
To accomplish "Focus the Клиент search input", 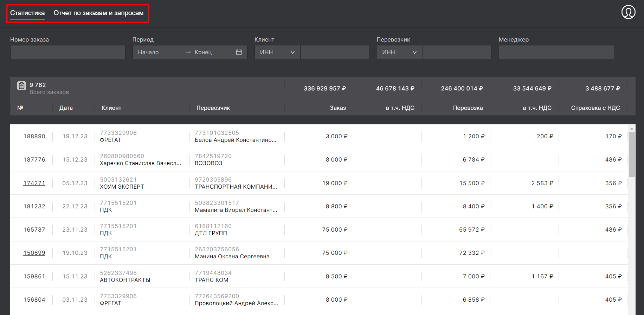I will [x=335, y=52].
